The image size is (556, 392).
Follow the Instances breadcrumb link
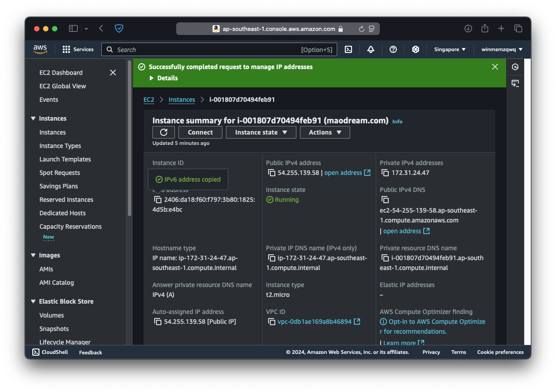coord(182,100)
